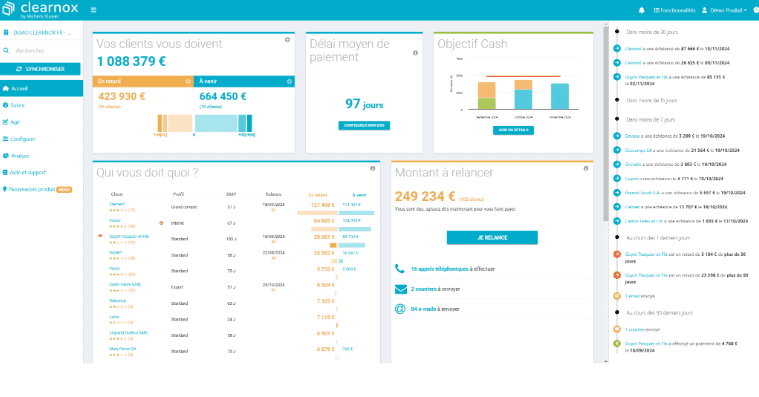This screenshot has width=759, height=397.
Task: Open the Fonctionnalités menu in the top bar
Action: (674, 10)
